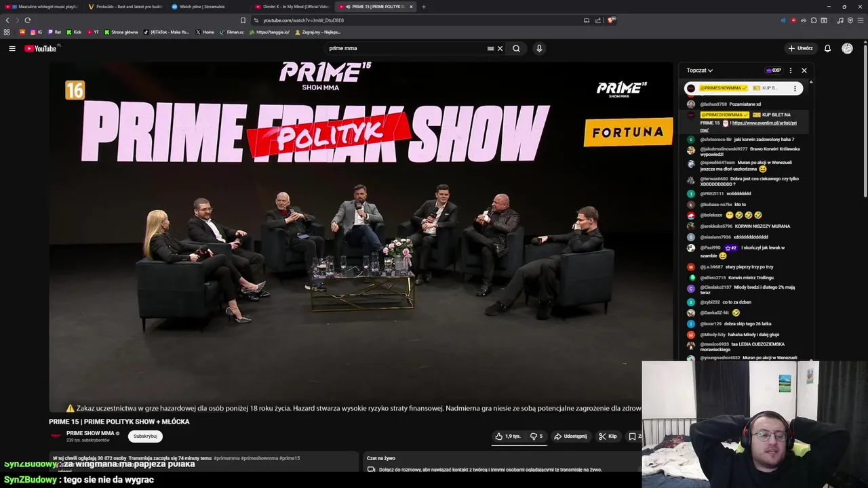Open the browser main hamburger menu
868x488 pixels.
tap(861, 20)
